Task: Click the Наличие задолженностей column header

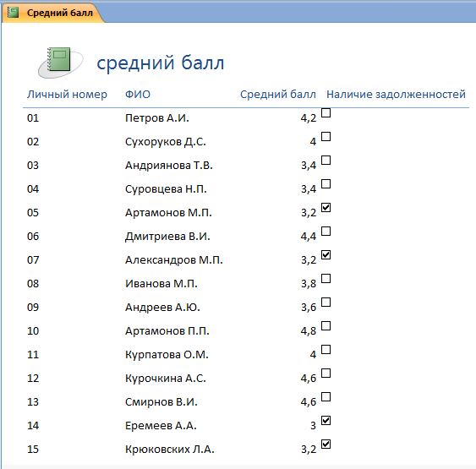Action: (396, 95)
